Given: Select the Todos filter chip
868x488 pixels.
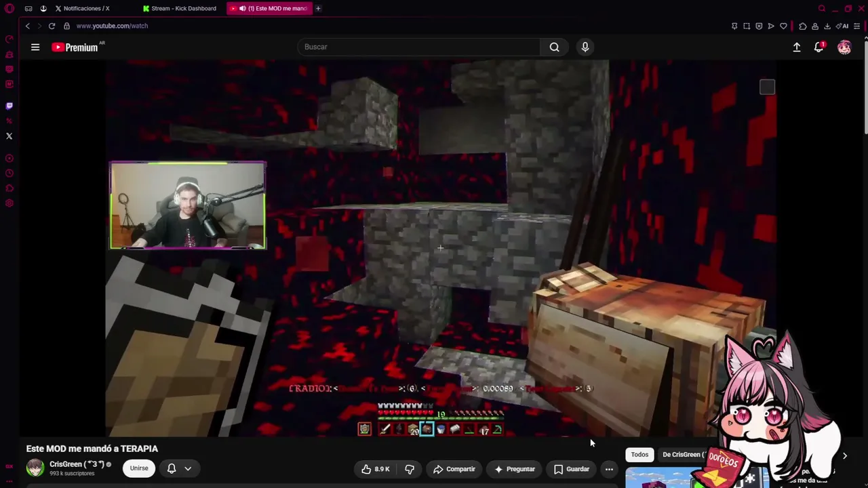Looking at the screenshot, I should point(639,455).
